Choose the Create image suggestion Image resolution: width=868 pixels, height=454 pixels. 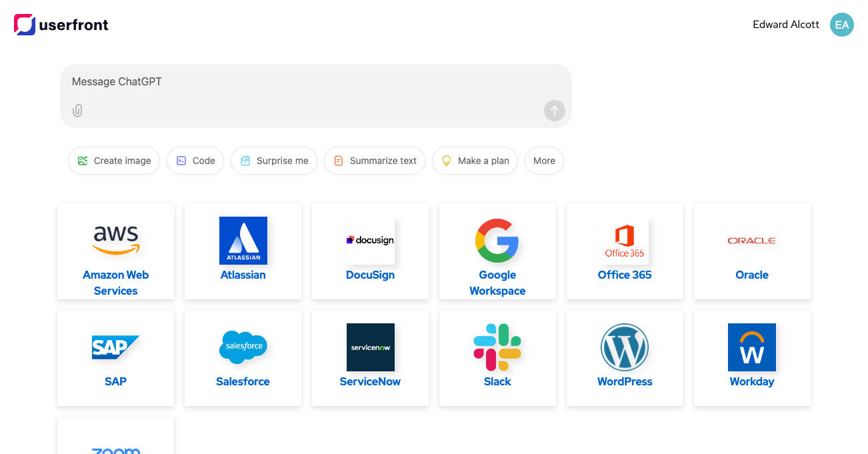pyautogui.click(x=114, y=161)
